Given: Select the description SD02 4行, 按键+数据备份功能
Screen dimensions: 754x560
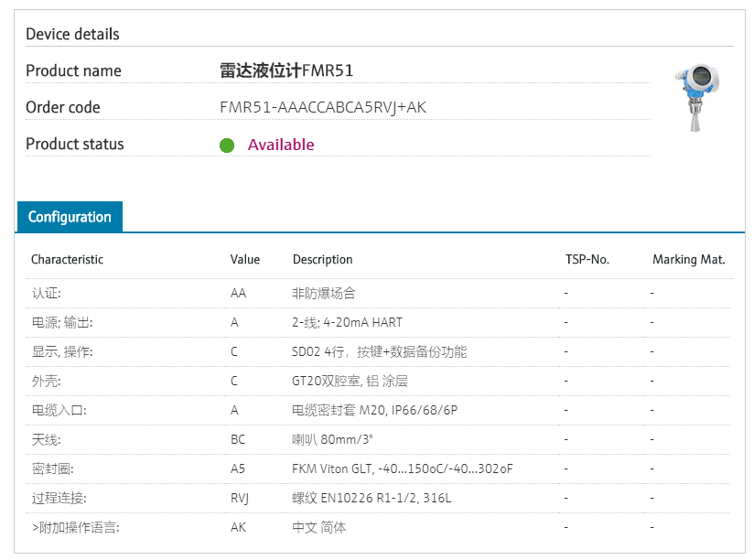Looking at the screenshot, I should click(x=380, y=352).
